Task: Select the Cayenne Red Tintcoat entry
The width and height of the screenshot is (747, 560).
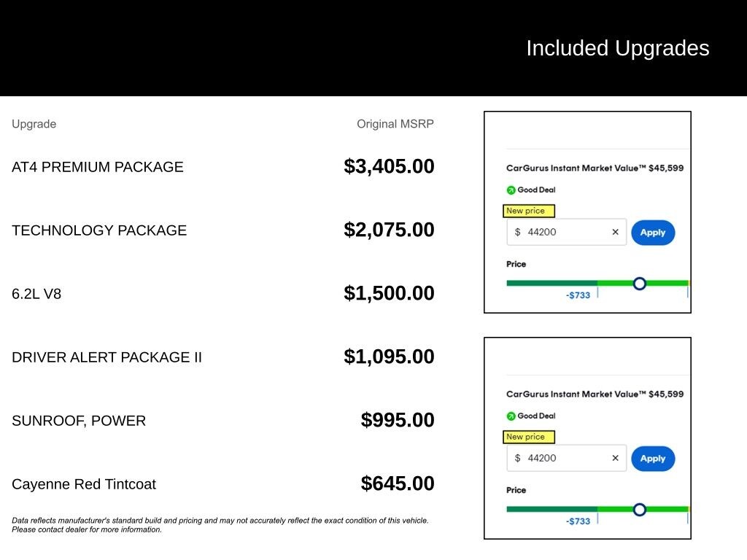Action: [84, 484]
